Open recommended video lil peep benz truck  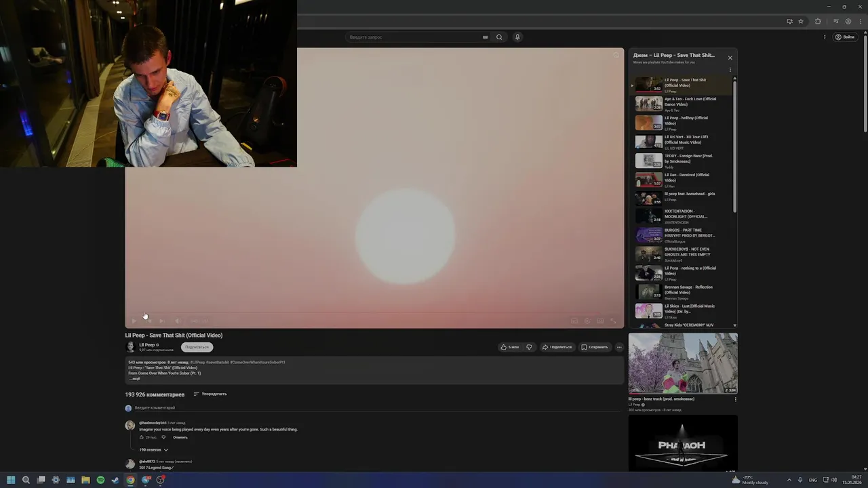(683, 363)
